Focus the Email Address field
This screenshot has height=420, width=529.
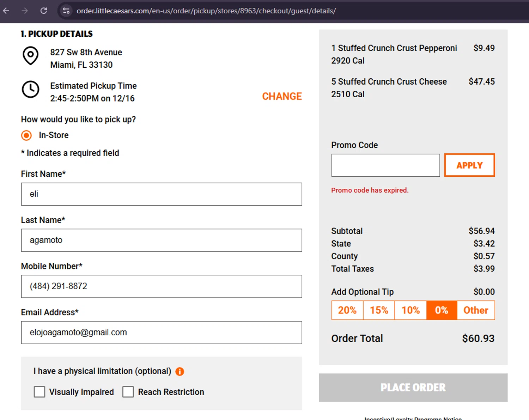162,333
